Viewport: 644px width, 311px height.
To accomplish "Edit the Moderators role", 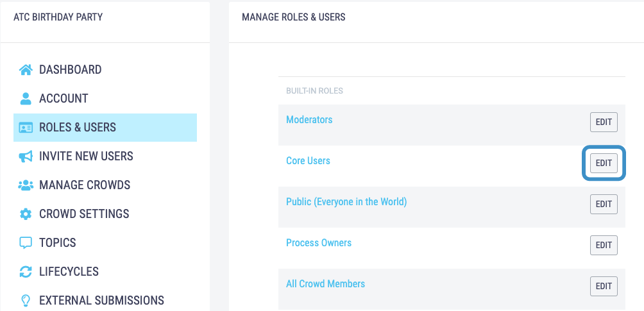I will (604, 122).
